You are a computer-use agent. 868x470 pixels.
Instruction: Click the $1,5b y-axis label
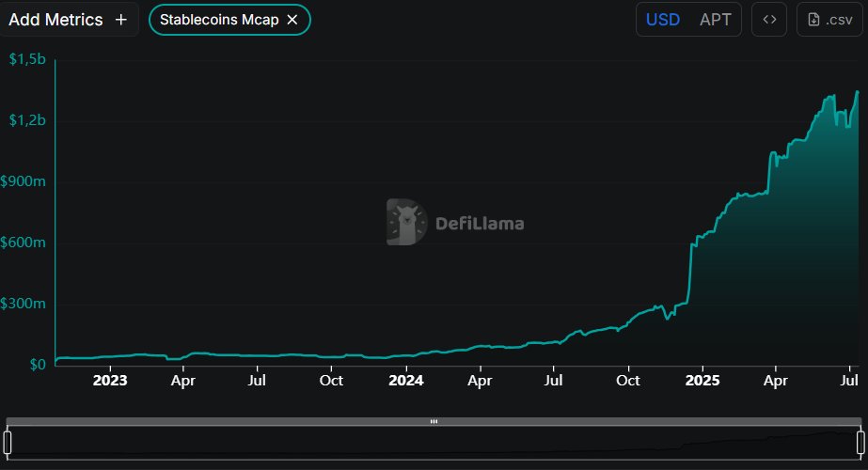27,59
